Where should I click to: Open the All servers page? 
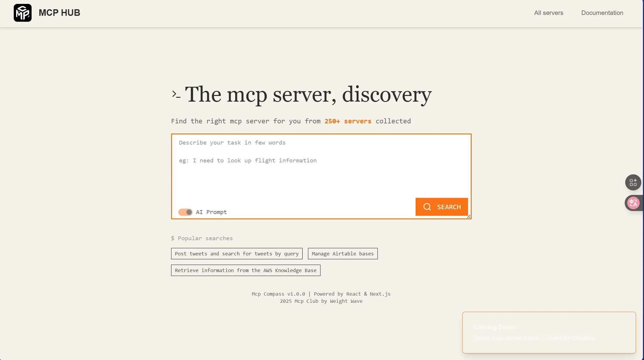[549, 13]
